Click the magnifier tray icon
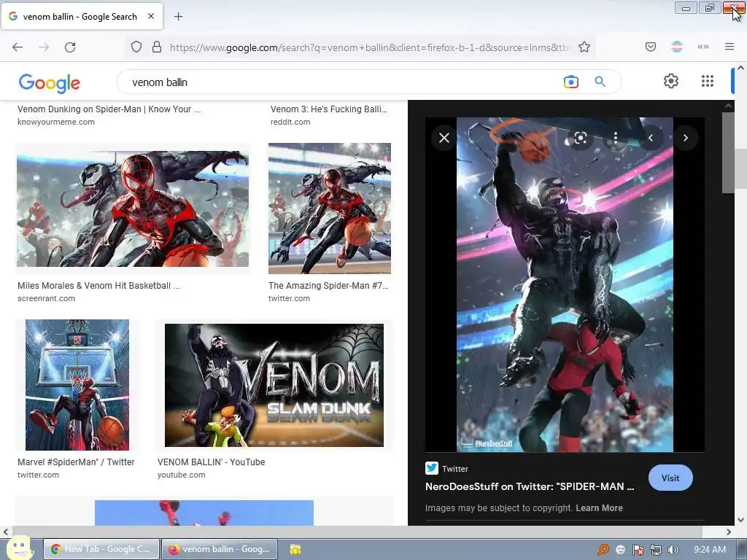Viewport: 747px width, 560px height. point(603,550)
